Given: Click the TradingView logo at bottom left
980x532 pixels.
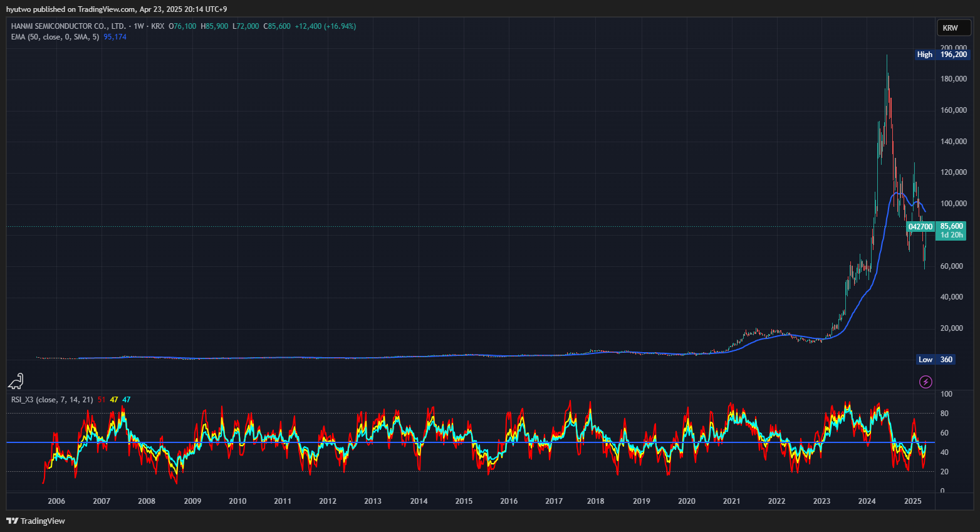Looking at the screenshot, I should pyautogui.click(x=36, y=521).
